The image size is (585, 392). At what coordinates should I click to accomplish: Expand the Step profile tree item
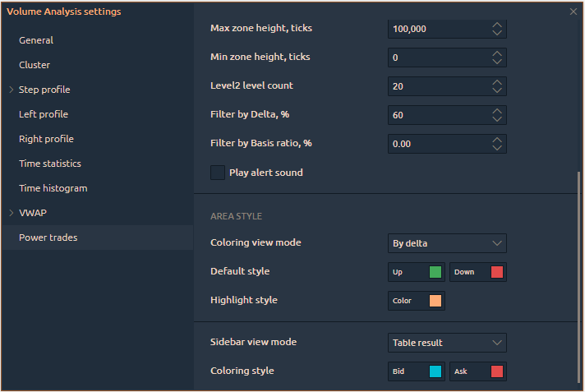(x=11, y=90)
